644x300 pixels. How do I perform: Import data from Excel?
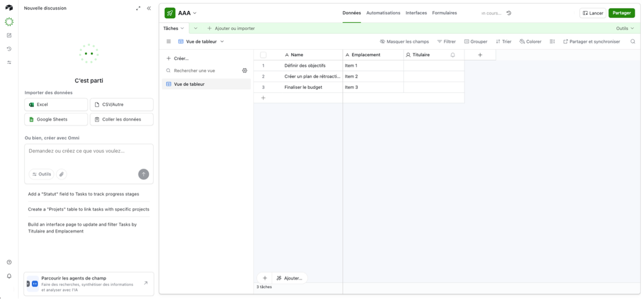coord(56,105)
